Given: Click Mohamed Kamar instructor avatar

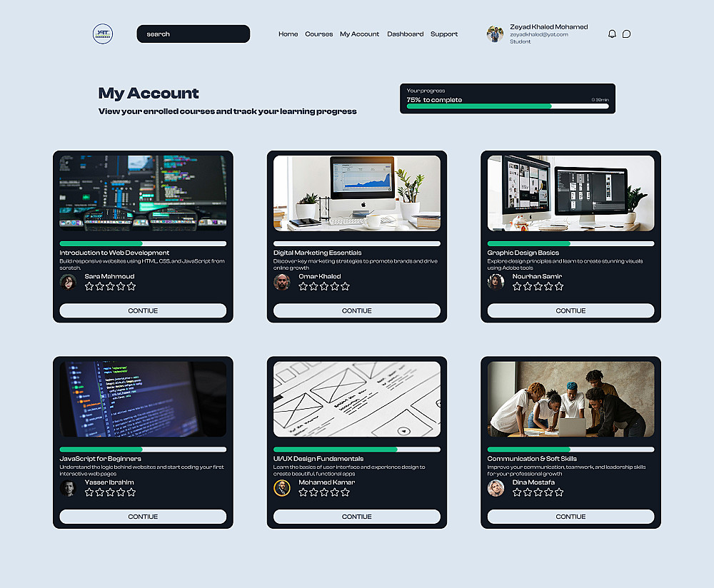Looking at the screenshot, I should [282, 488].
